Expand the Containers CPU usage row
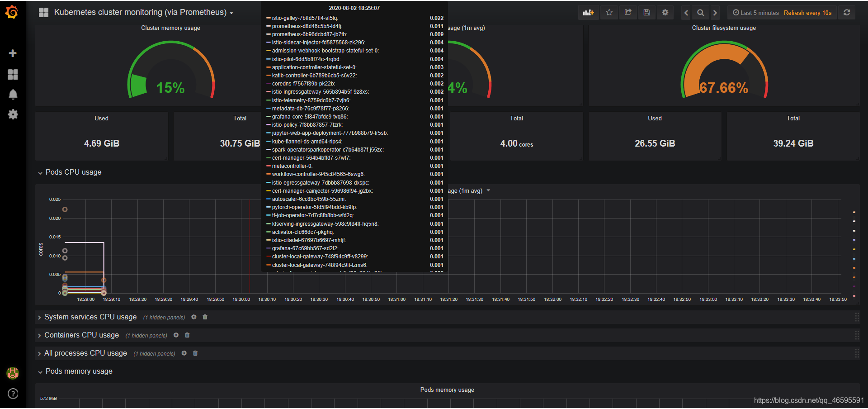The width and height of the screenshot is (868, 409). 78,335
